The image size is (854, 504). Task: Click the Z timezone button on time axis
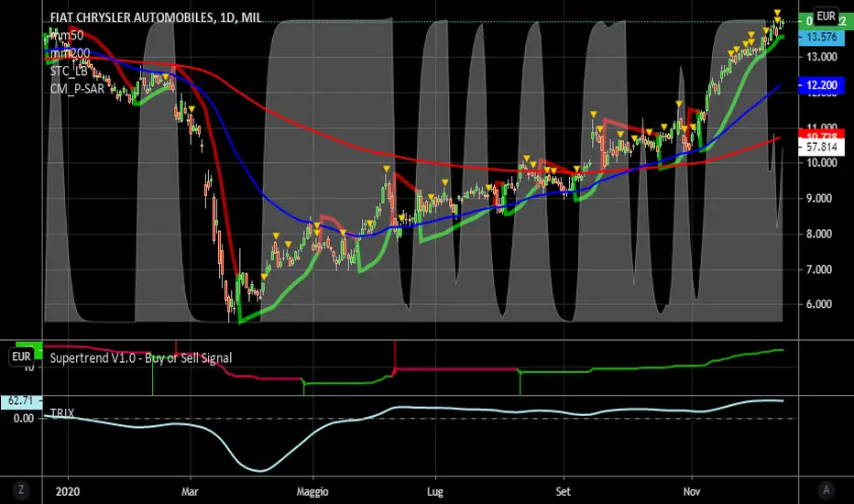pos(21,490)
